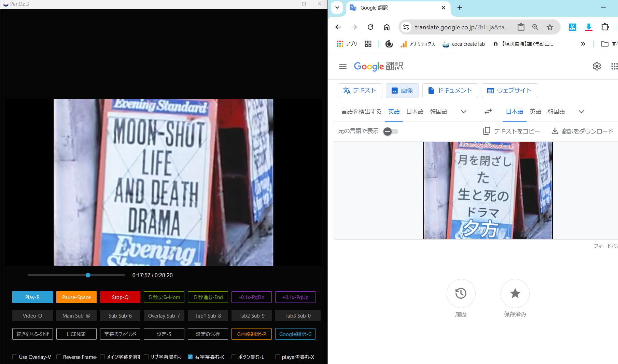Viewport: 618px width, 364px height.
Task: Bookmark this page with star icon
Action: pyautogui.click(x=550, y=27)
